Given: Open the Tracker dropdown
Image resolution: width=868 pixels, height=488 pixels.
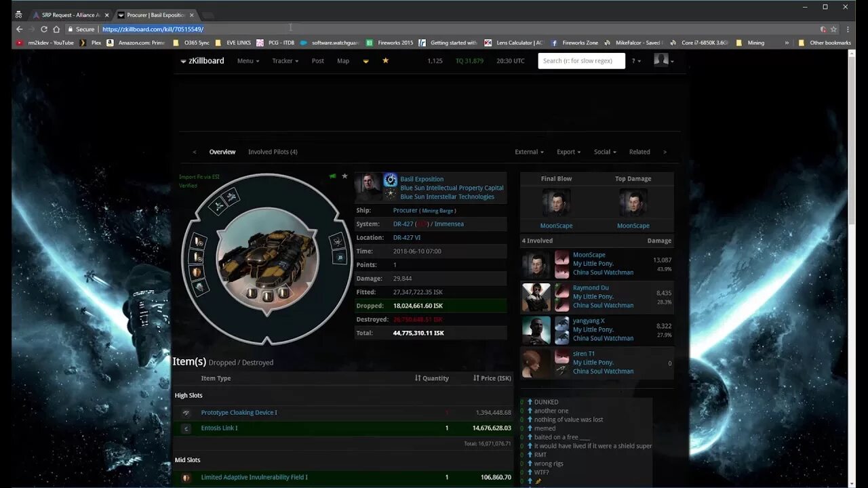Looking at the screenshot, I should [x=285, y=61].
